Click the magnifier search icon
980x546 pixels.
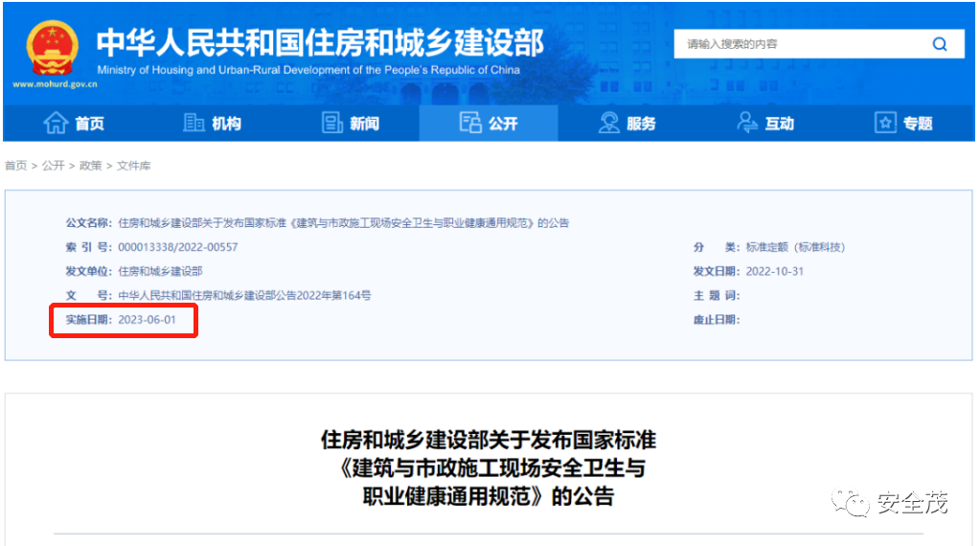click(x=939, y=44)
